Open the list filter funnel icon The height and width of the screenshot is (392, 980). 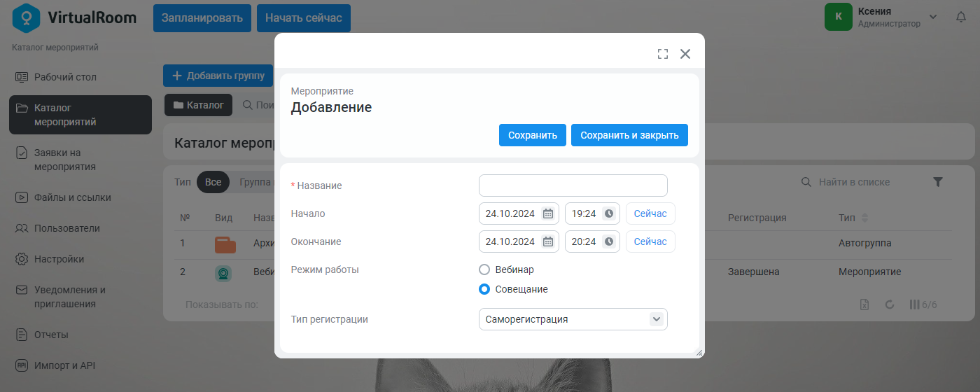coord(938,182)
